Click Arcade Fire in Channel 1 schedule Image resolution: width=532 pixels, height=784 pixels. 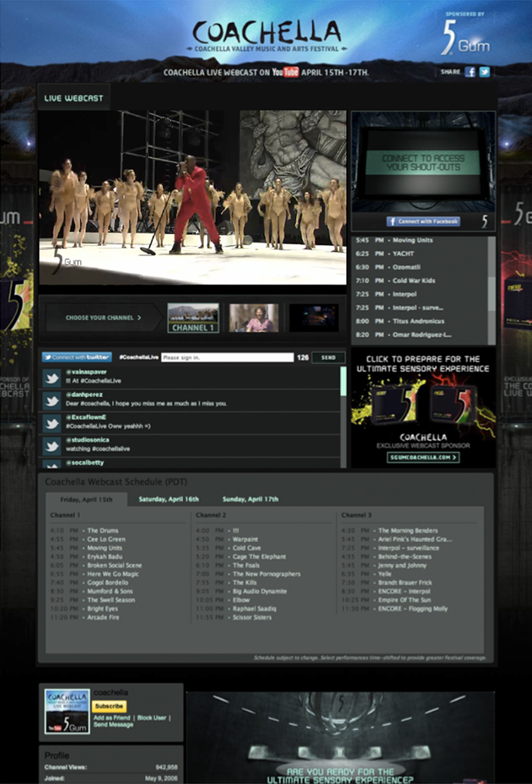click(103, 618)
